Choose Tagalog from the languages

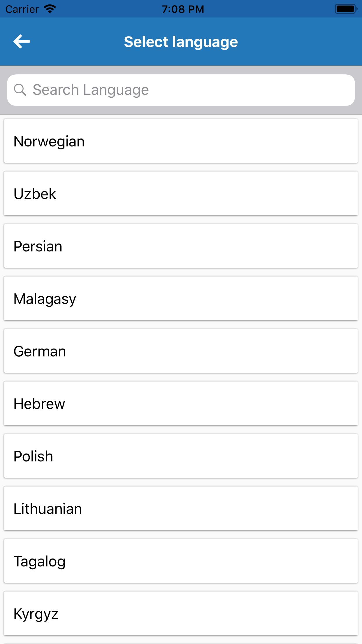181,561
